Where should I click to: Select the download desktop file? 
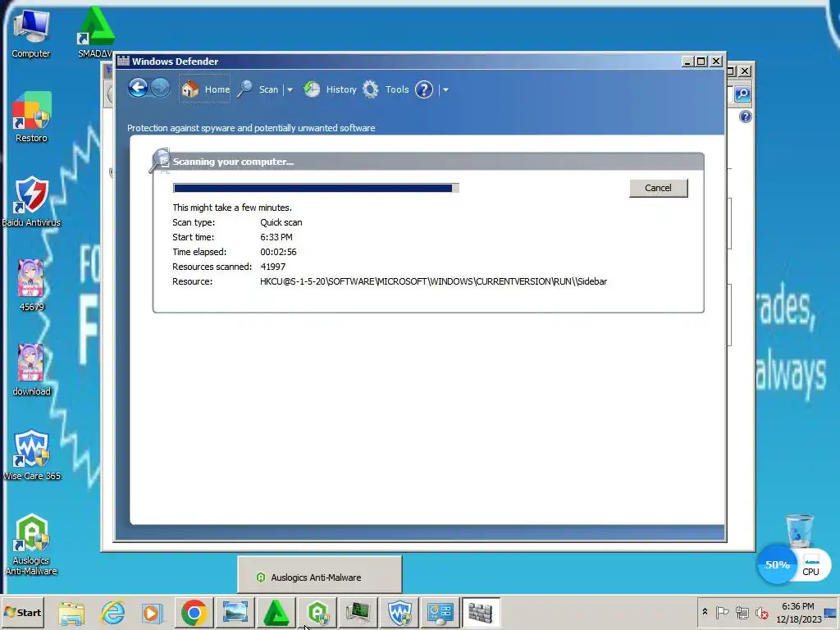[x=31, y=370]
